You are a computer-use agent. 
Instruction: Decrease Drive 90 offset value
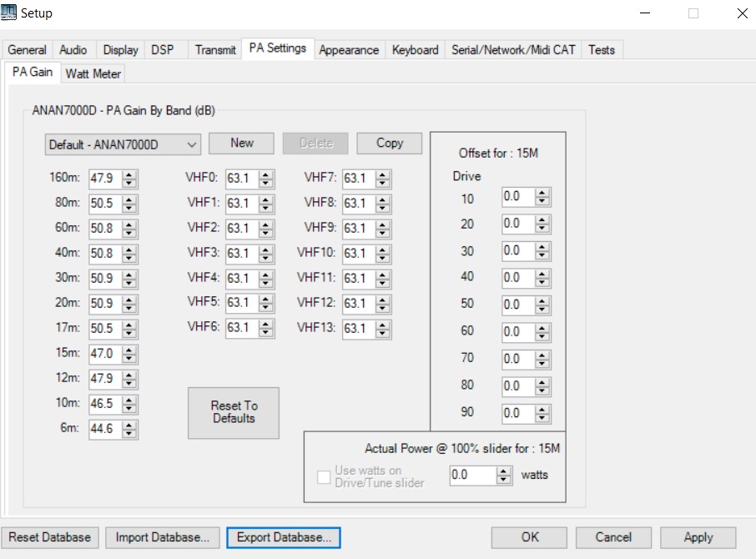[542, 417]
